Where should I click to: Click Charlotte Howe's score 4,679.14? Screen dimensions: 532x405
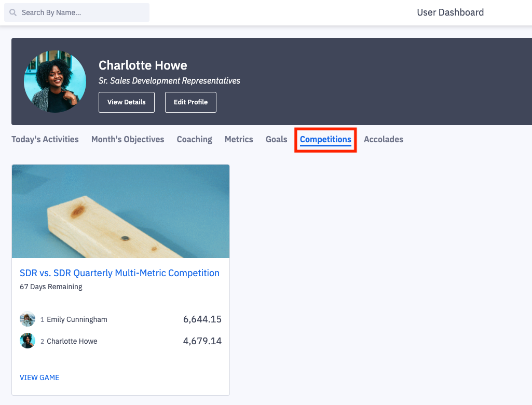point(202,341)
